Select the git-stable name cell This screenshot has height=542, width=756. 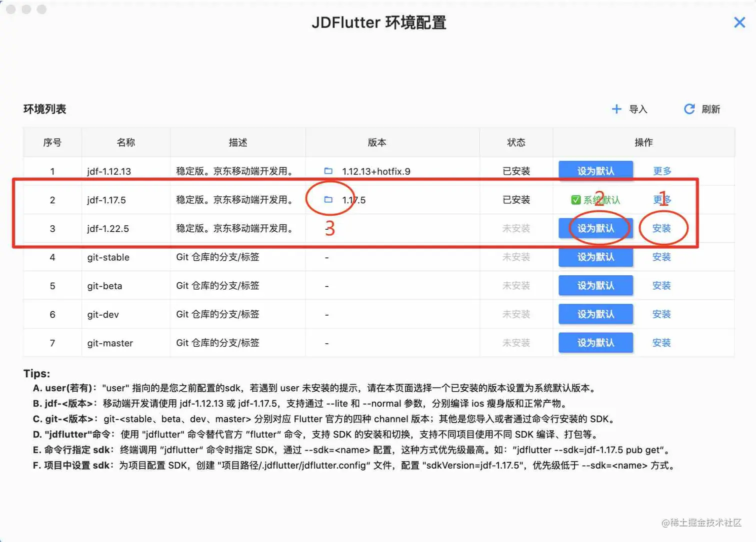click(x=108, y=257)
